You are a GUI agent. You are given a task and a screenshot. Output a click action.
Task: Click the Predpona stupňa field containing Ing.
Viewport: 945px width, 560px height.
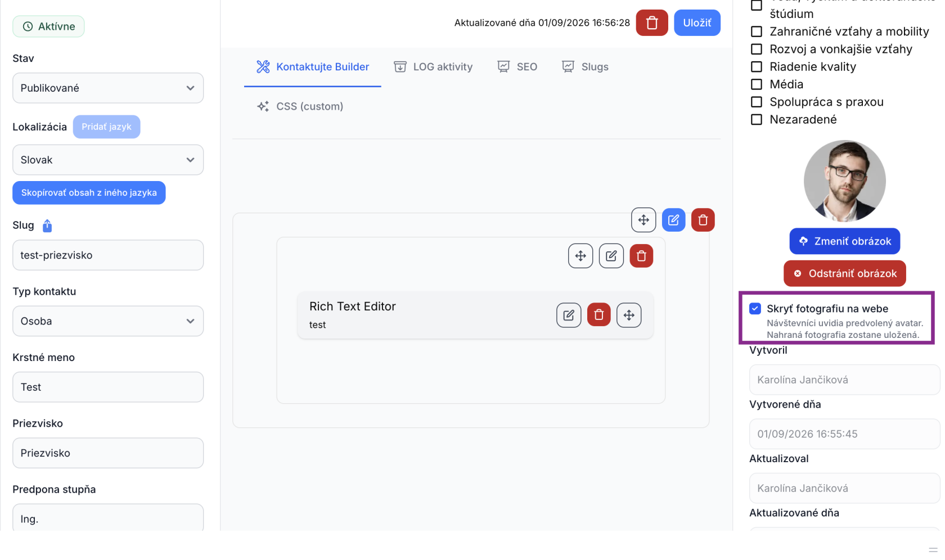coord(108,518)
